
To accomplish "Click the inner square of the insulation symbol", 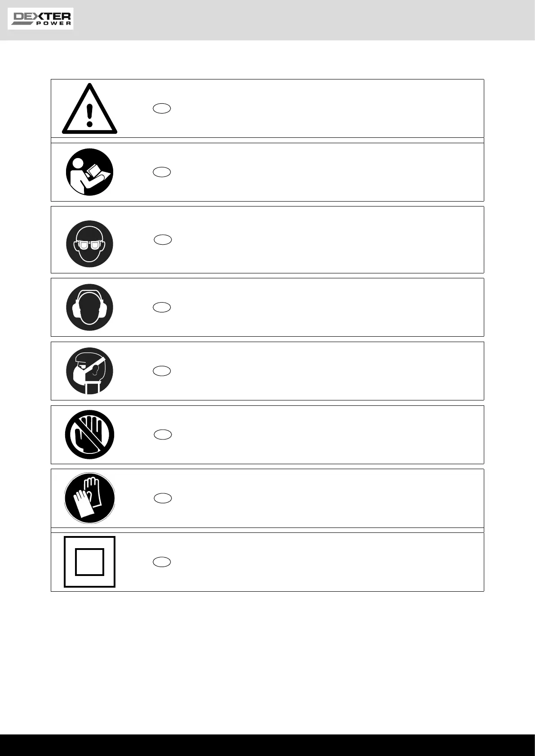I will coord(89,562).
